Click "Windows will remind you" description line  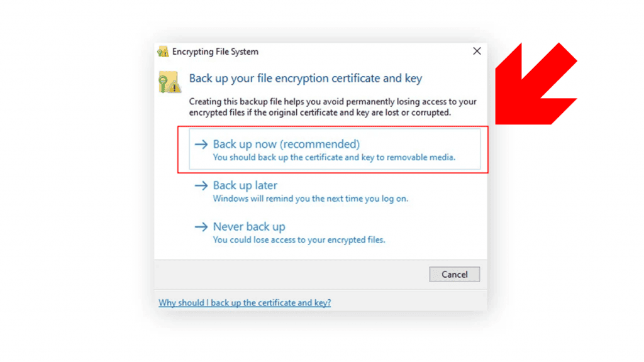click(x=310, y=199)
